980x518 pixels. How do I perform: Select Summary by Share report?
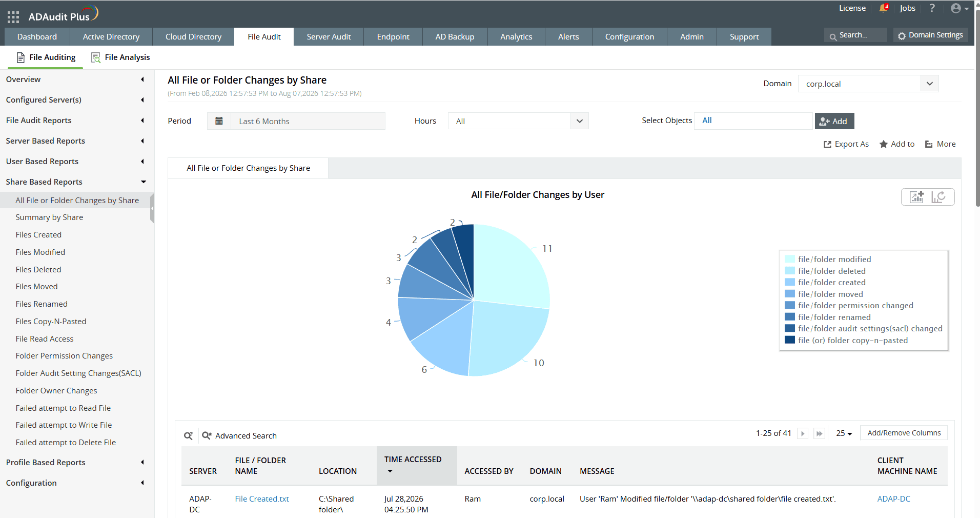click(49, 217)
